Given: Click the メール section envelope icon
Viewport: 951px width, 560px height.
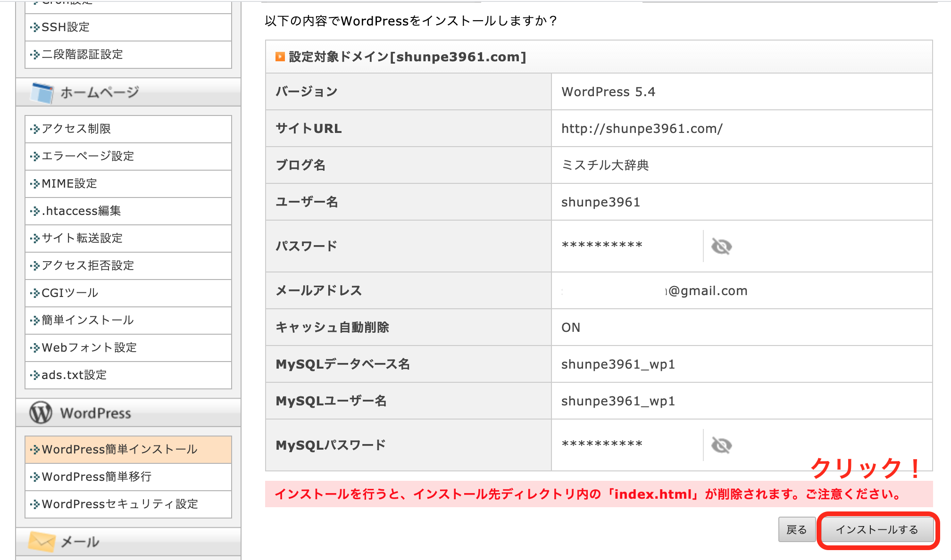Looking at the screenshot, I should 42,541.
